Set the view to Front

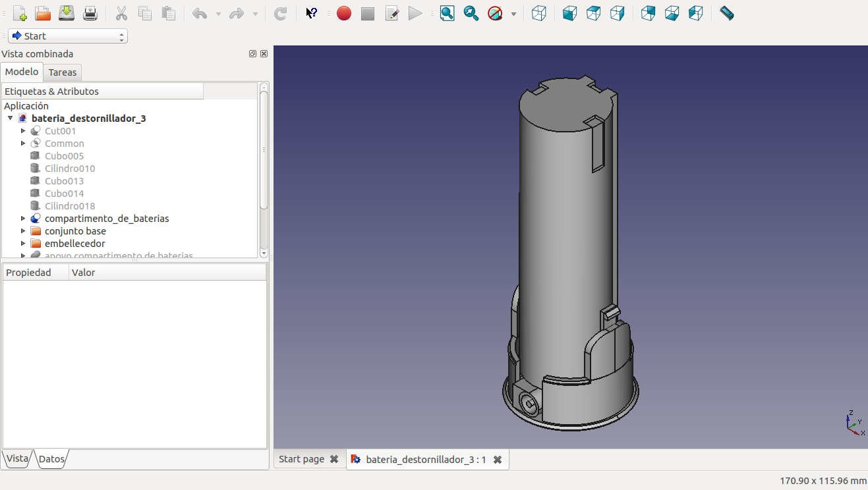[x=570, y=13]
